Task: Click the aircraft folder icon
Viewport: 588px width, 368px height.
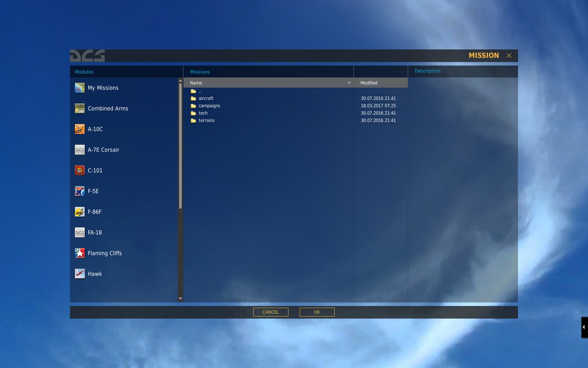Action: [x=193, y=98]
